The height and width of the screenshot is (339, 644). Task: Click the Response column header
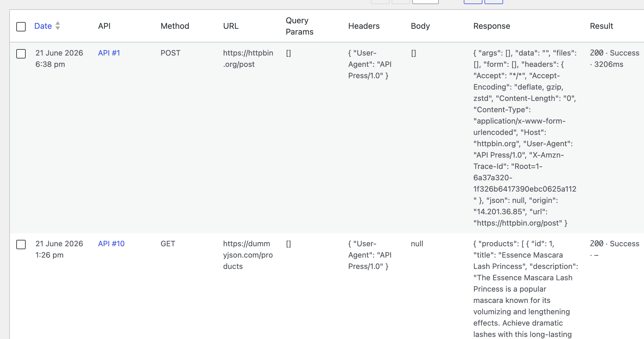pyautogui.click(x=492, y=26)
